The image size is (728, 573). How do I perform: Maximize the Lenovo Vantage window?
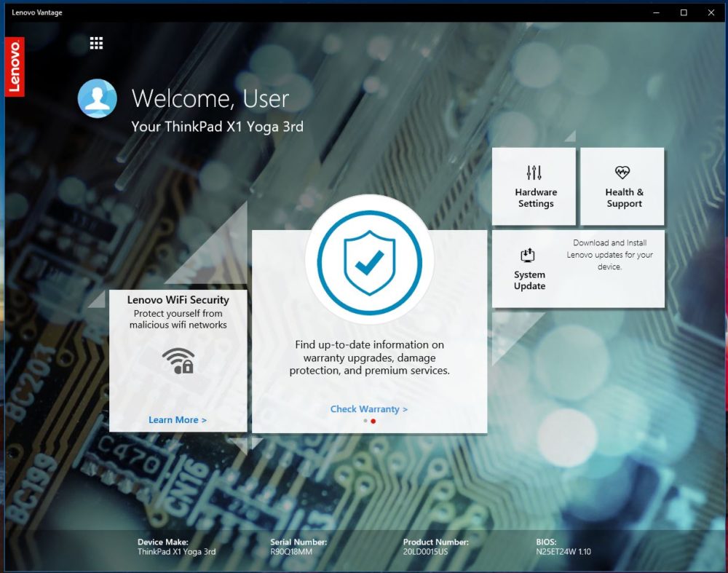point(684,12)
